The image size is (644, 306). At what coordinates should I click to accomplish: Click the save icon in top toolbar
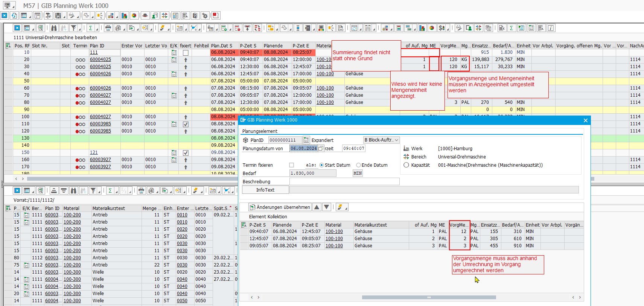[x=58, y=15]
